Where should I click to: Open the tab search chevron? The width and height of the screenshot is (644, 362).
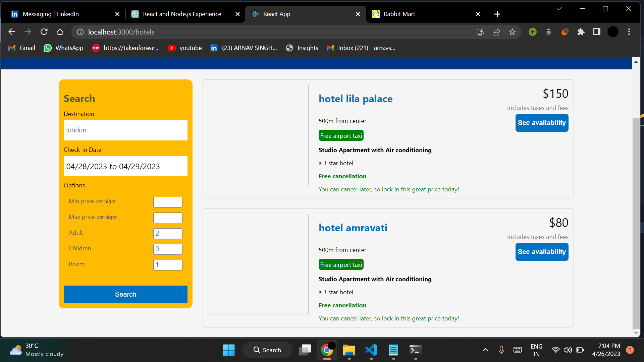point(559,8)
